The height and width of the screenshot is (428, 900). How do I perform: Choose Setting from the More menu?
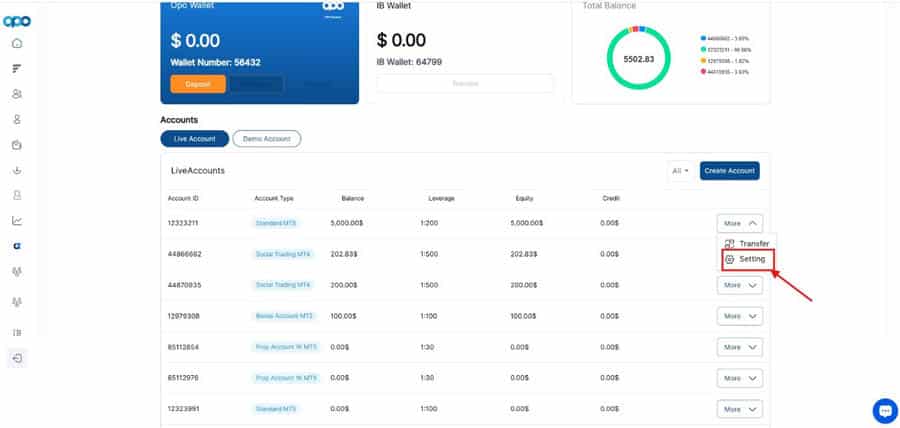(748, 259)
